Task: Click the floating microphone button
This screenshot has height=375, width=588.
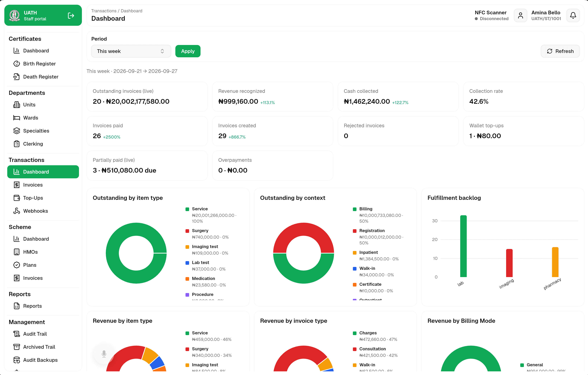Action: point(104,354)
